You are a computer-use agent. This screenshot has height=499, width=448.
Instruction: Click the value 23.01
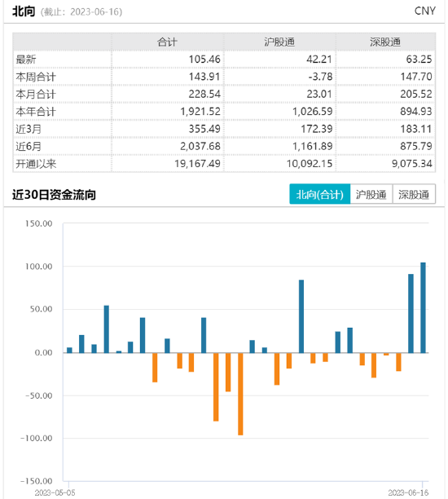pos(319,95)
